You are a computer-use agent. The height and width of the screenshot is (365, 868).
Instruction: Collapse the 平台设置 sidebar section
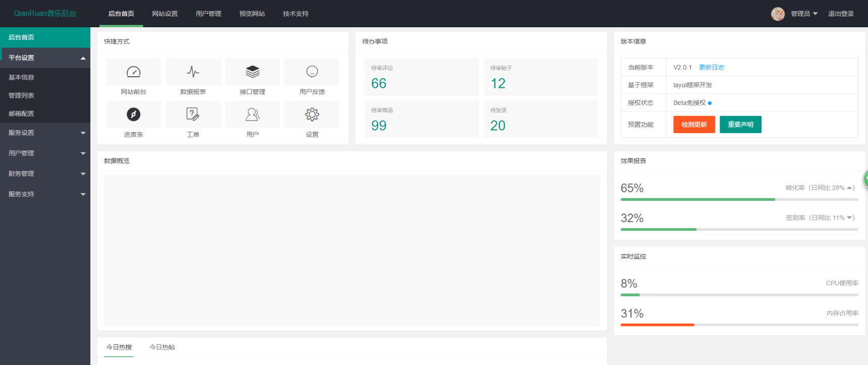pos(45,58)
